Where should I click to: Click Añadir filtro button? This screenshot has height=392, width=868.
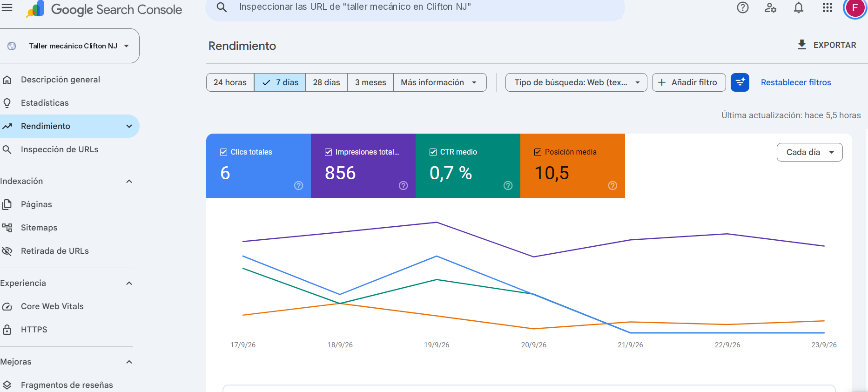[689, 82]
